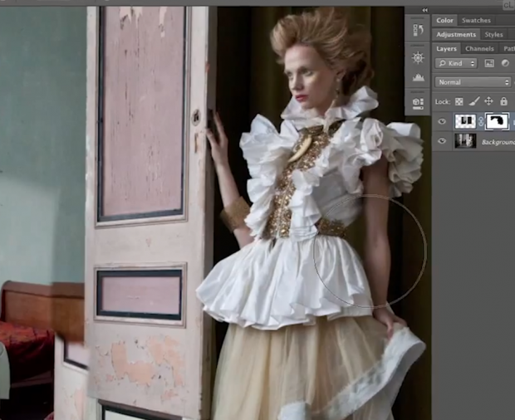Open the History panel icon
This screenshot has height=420, width=515.
point(418,30)
